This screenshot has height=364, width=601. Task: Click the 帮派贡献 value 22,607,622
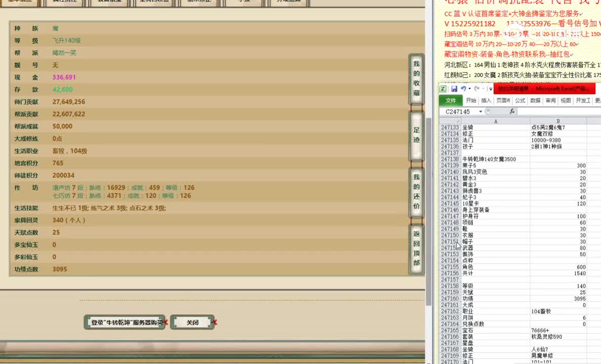[69, 114]
